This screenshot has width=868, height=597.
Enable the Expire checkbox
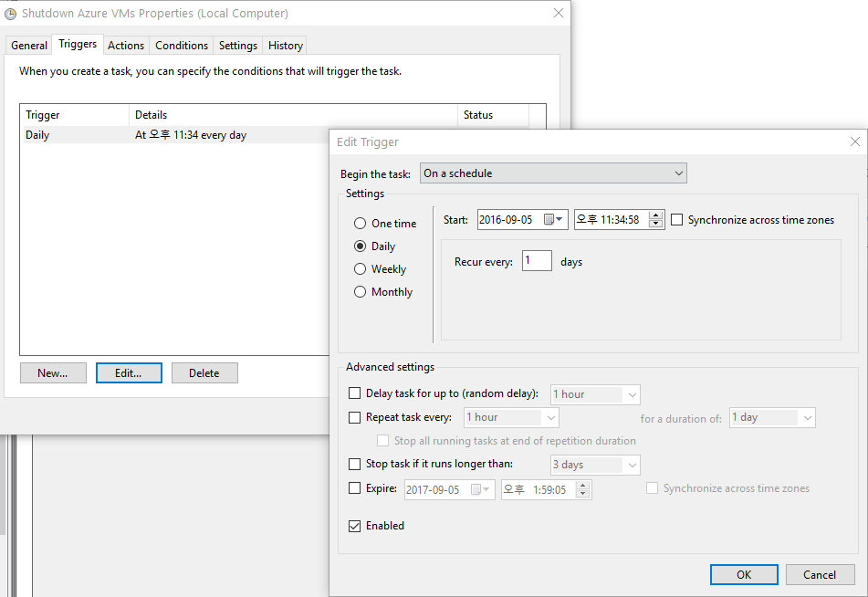click(354, 487)
